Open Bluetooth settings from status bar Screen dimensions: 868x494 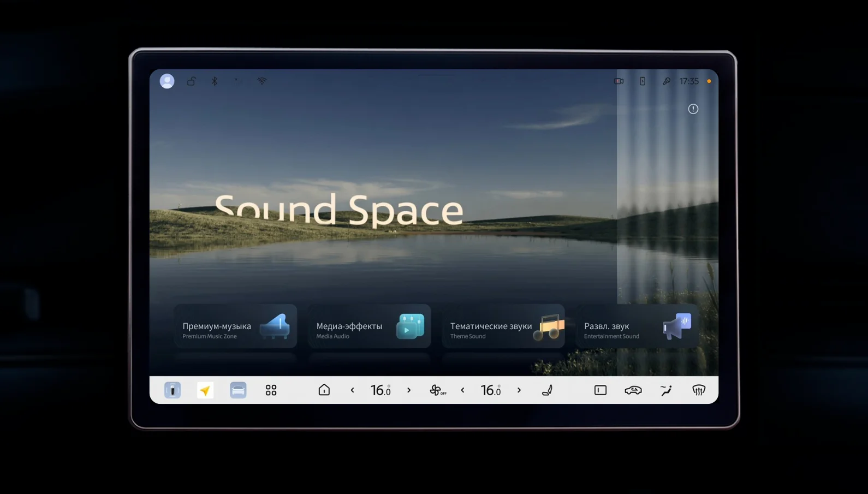click(x=215, y=81)
